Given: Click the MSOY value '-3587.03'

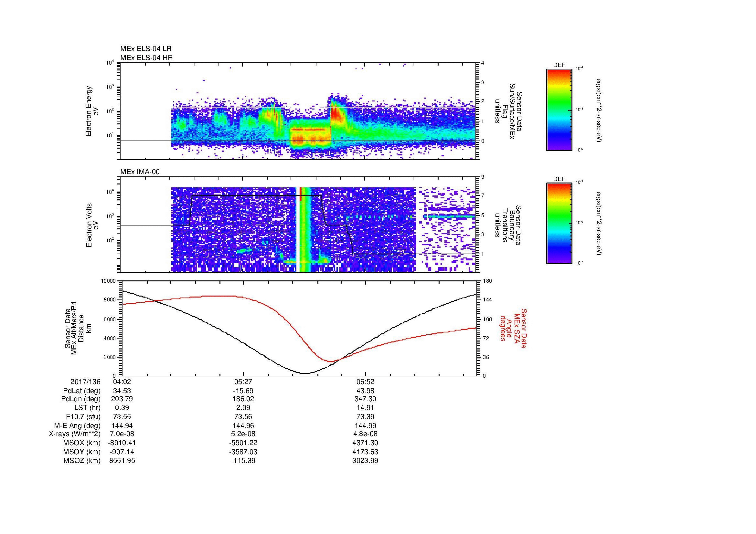Looking at the screenshot, I should point(243,452).
